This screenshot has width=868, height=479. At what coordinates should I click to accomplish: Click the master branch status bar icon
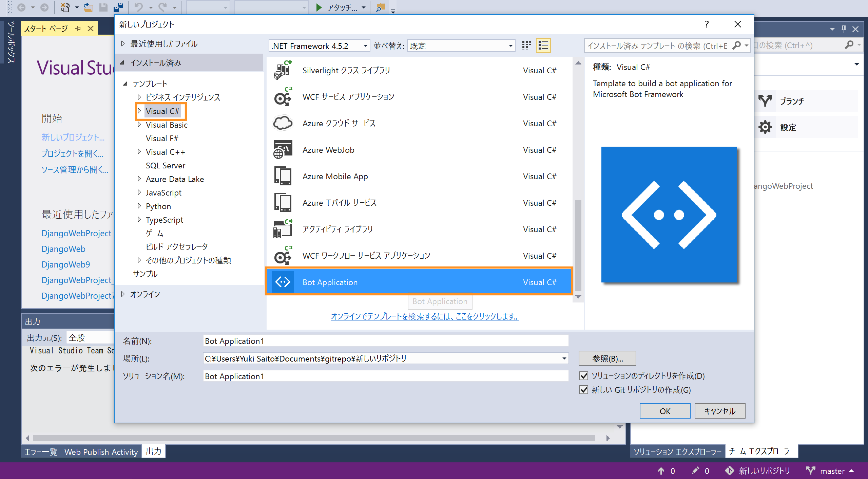[x=811, y=471]
